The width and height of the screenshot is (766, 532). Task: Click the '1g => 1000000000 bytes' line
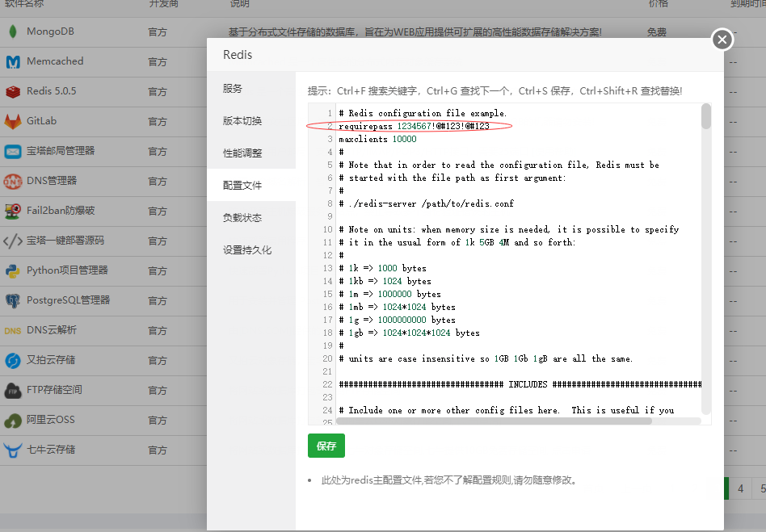click(398, 320)
